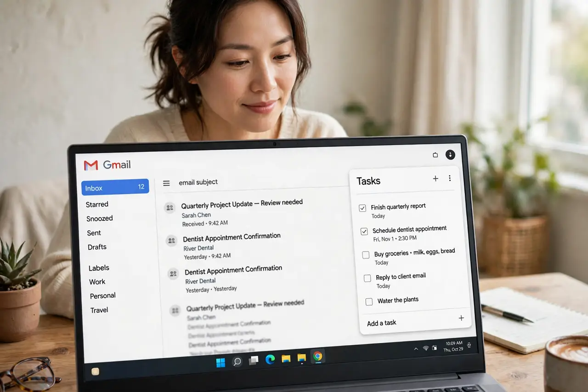Click the plus icon beside Add a task
This screenshot has width=588, height=392.
[x=461, y=318]
